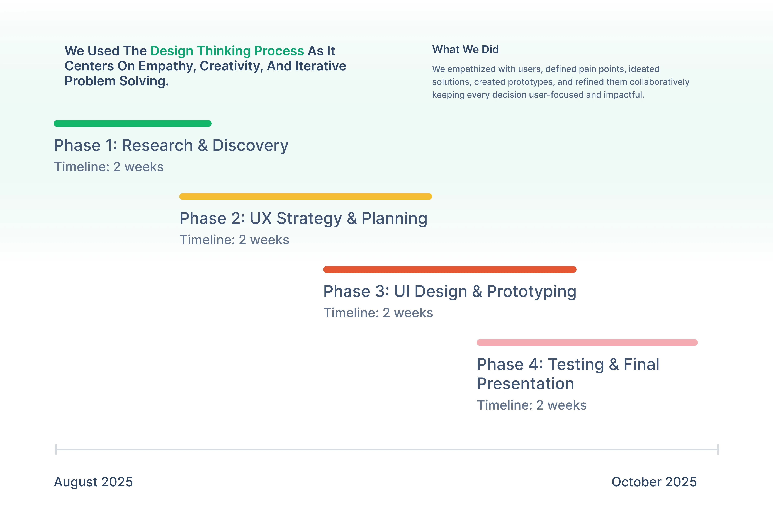Click the paragraph starting 'We empathized with users'
Image resolution: width=773 pixels, height=532 pixels.
point(560,82)
